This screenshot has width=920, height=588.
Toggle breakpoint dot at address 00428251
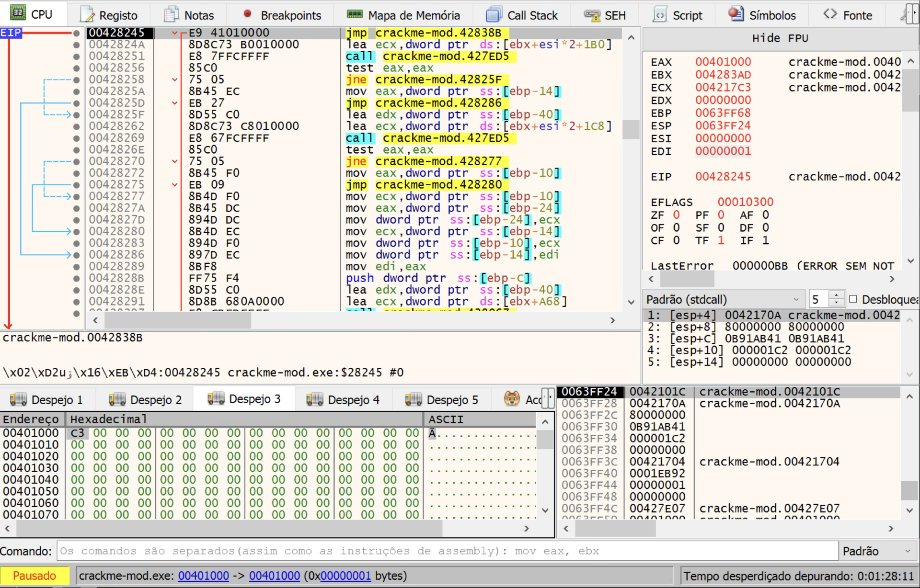pyautogui.click(x=76, y=56)
